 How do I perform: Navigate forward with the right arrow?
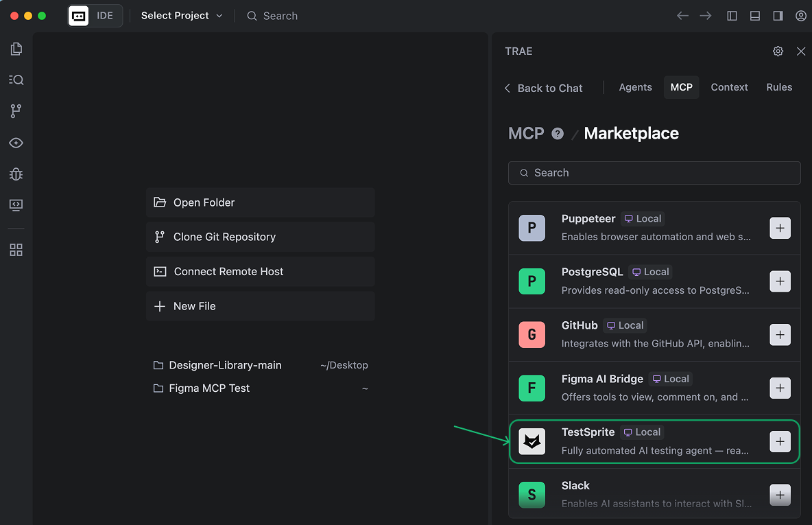705,16
